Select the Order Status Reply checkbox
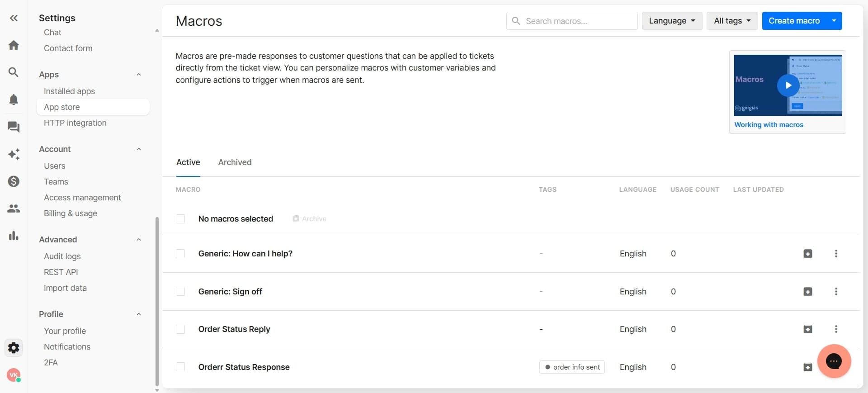The width and height of the screenshot is (868, 393). click(x=180, y=329)
